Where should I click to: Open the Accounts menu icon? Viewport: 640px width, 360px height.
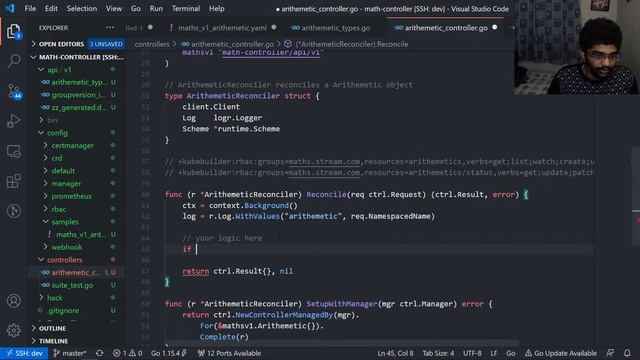coord(13,301)
